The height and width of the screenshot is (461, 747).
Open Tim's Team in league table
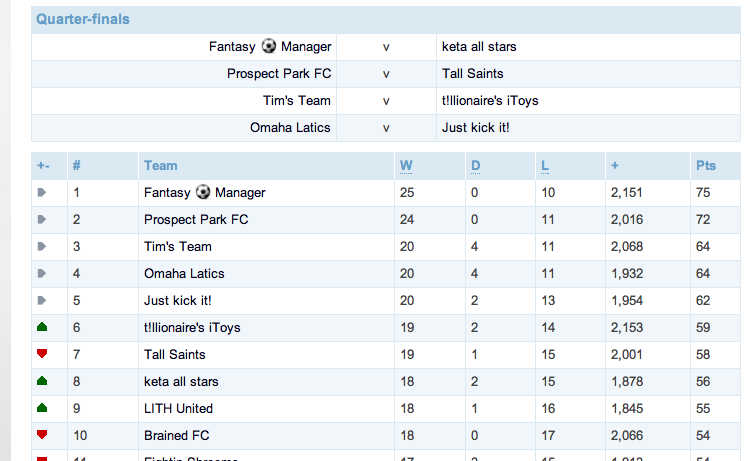pos(177,246)
